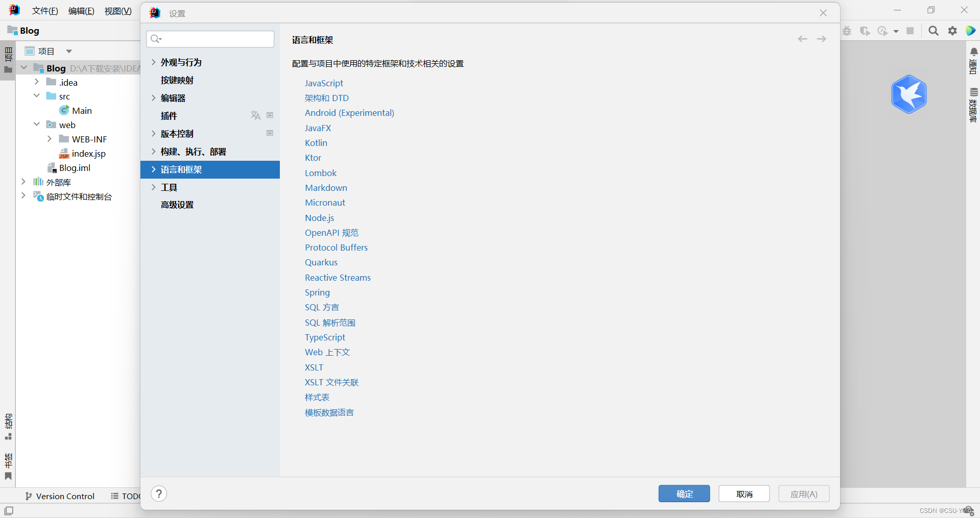Viewport: 980px width, 518px height.
Task: Expand the WEB-INF folder
Action: [50, 139]
